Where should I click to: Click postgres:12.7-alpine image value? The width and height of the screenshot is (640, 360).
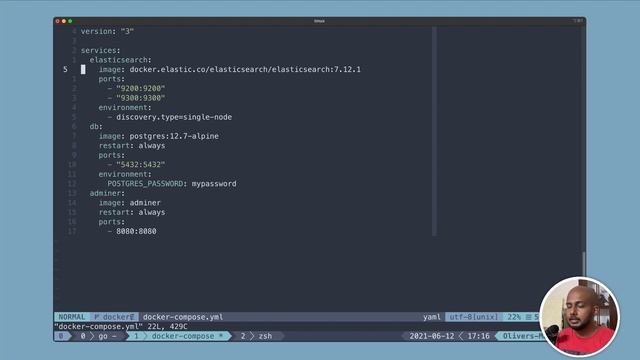pos(174,136)
